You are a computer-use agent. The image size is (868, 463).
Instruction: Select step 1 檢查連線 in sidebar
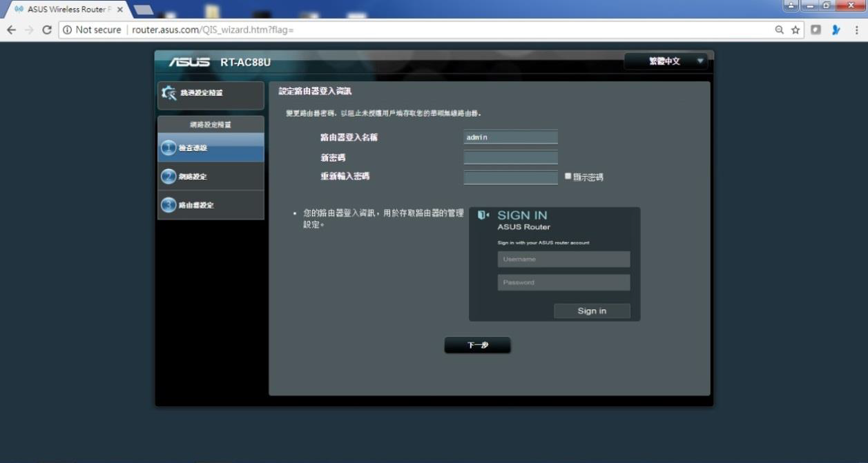tap(211, 148)
